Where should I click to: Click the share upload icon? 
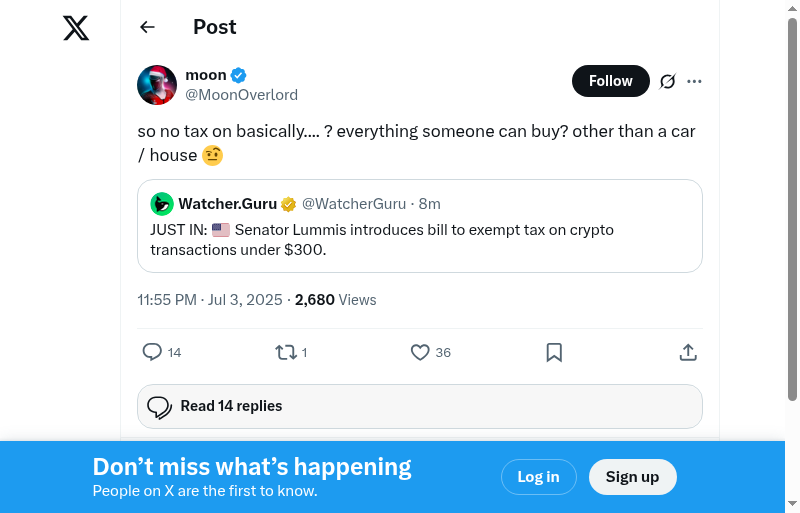coord(688,352)
